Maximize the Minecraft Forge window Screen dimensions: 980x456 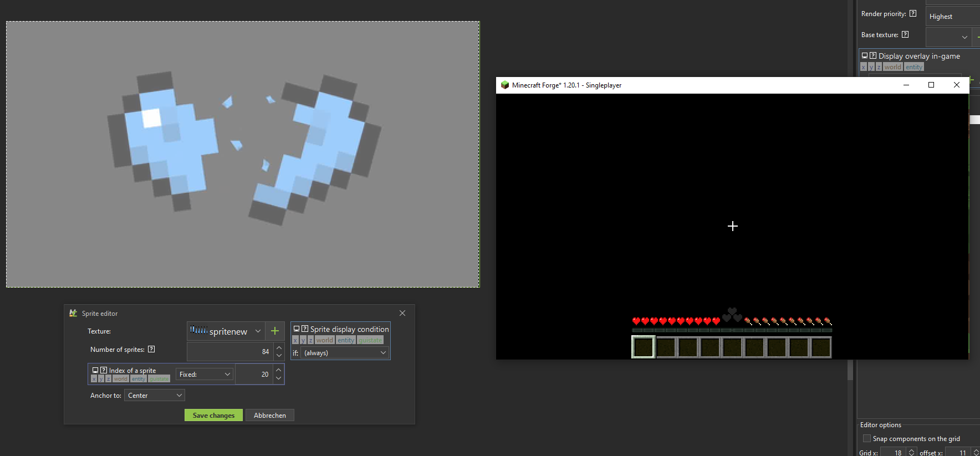[931, 85]
